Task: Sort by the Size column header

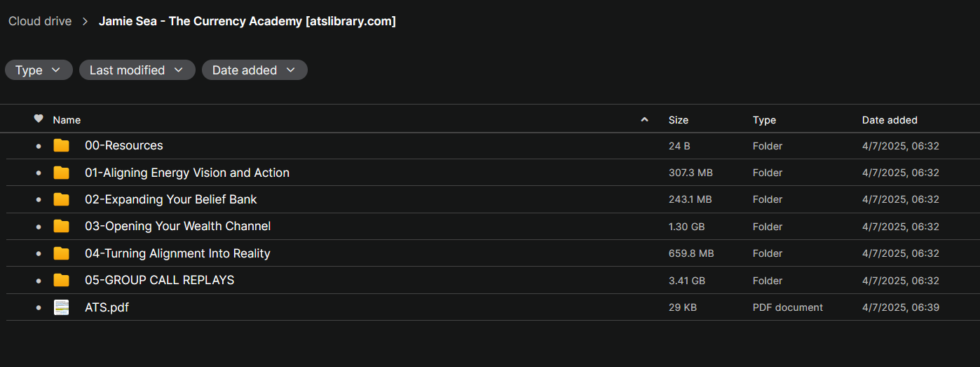Action: (678, 120)
